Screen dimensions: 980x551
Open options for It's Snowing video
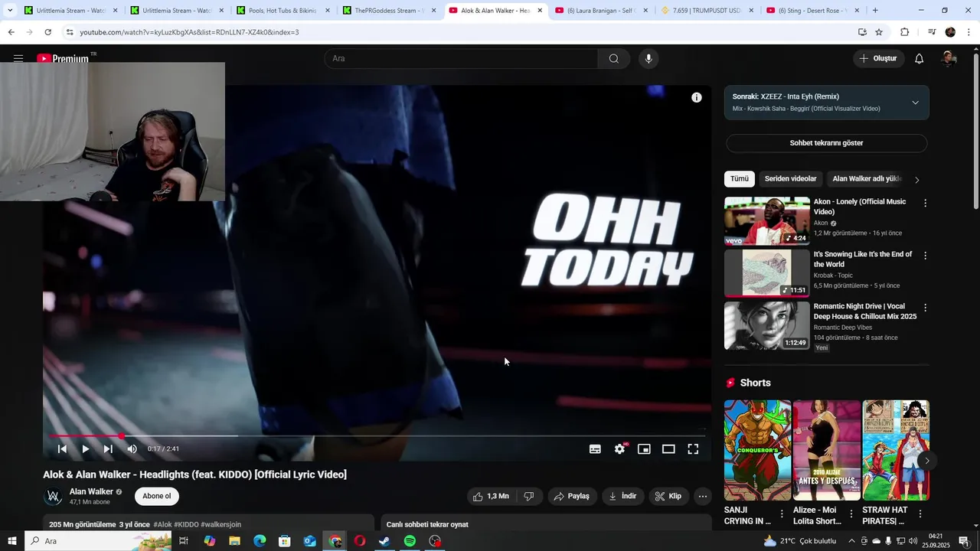925,256
